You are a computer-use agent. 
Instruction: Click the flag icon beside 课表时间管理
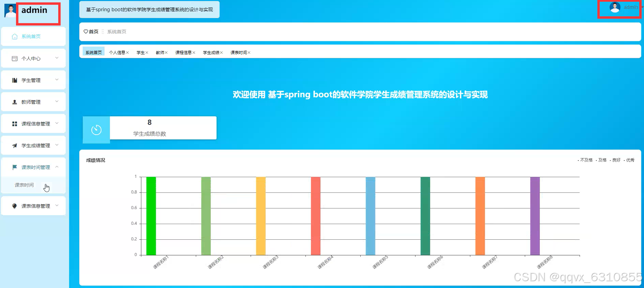tap(15, 167)
